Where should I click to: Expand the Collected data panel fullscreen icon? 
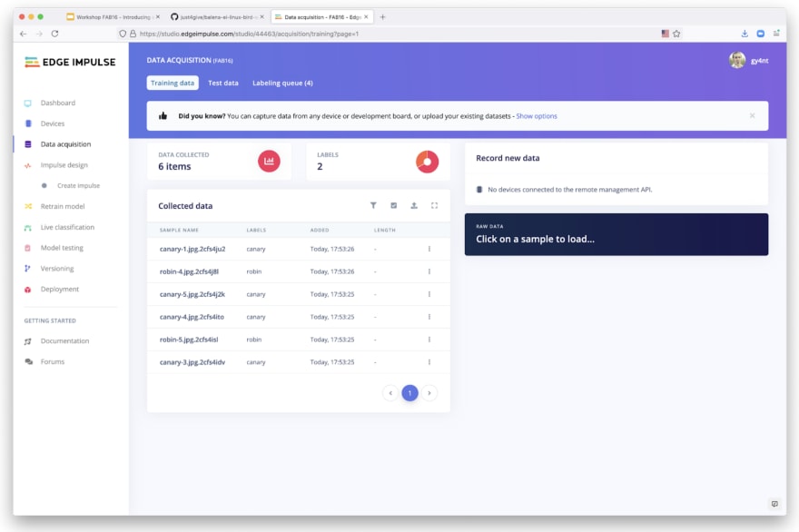click(435, 205)
